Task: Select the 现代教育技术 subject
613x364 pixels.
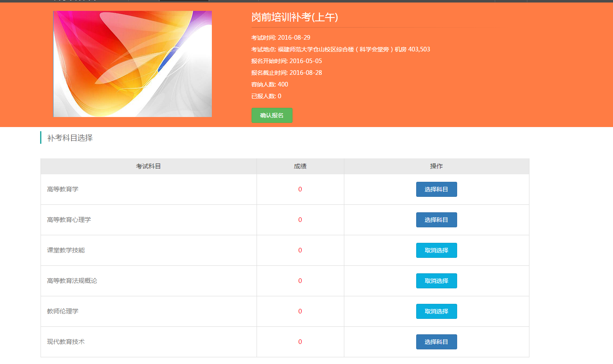Action: point(436,342)
